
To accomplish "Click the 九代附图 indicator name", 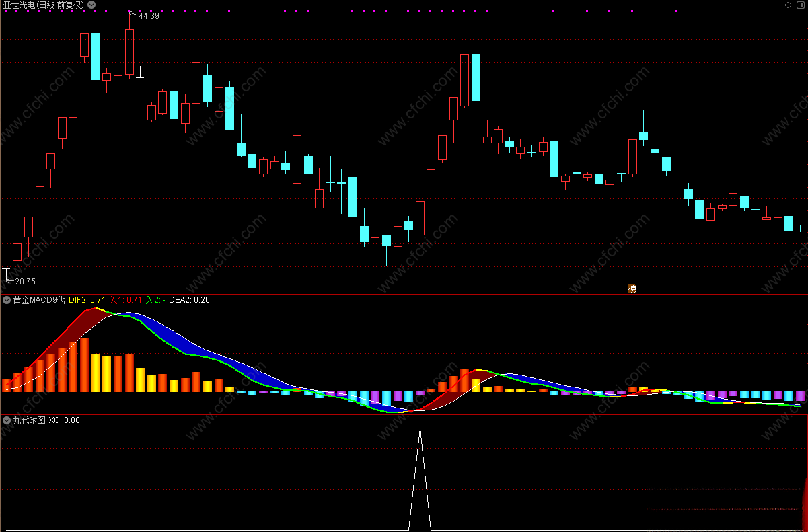I will pyautogui.click(x=29, y=420).
